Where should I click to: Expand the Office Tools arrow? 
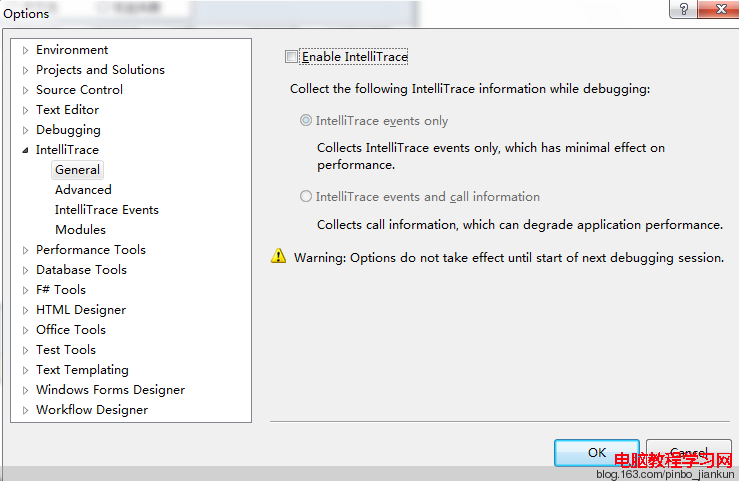[x=25, y=330]
